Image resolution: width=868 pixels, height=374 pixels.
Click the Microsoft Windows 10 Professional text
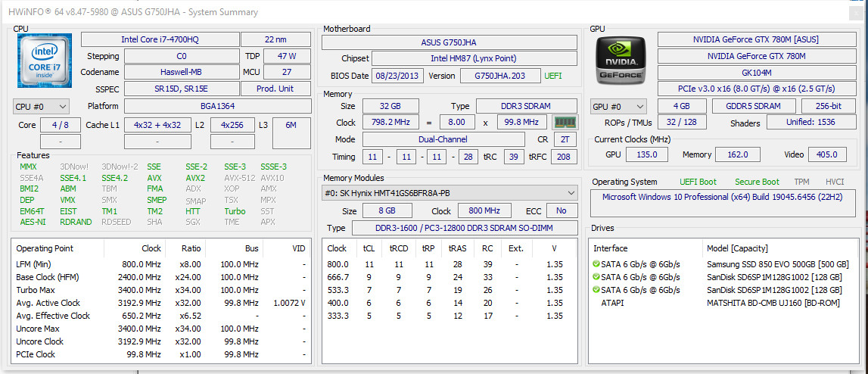pos(723,197)
